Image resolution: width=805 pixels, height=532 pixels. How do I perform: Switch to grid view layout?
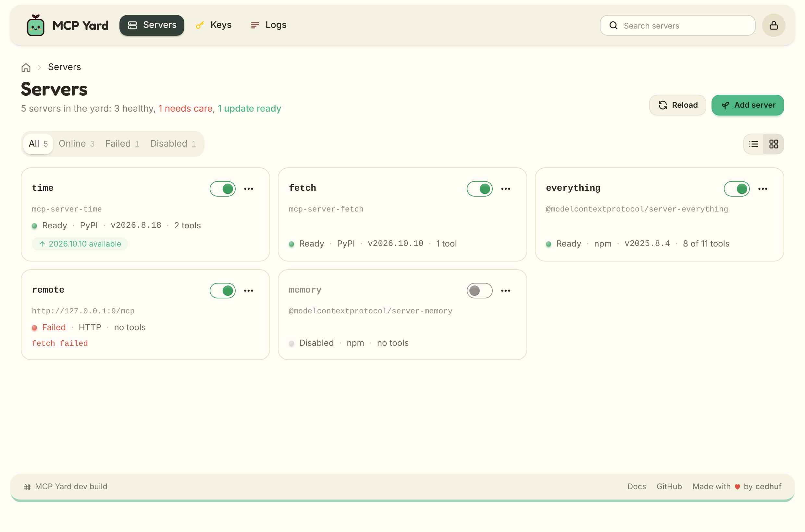point(774,144)
